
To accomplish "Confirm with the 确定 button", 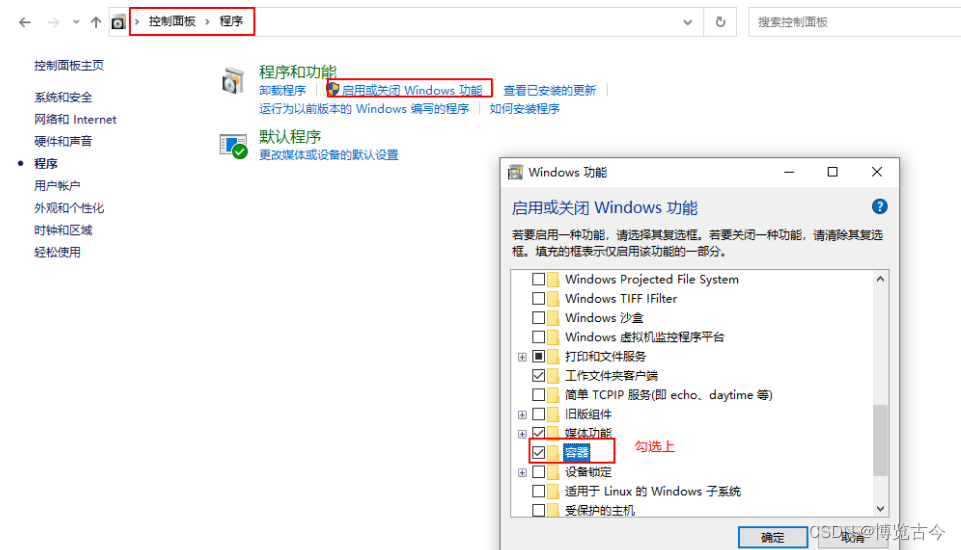I will point(772,538).
